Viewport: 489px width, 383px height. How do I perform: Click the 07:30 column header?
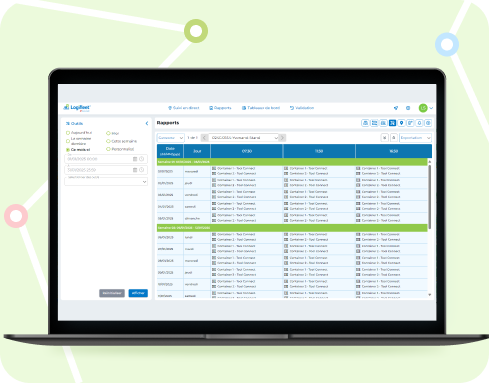click(247, 151)
